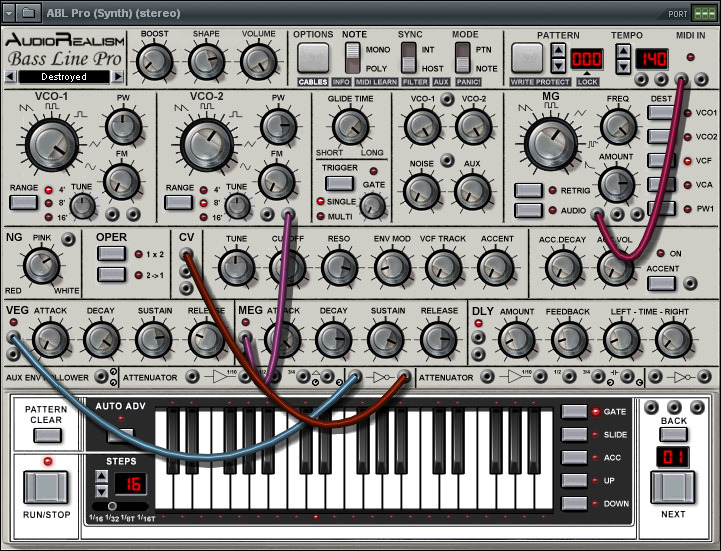Toggle the OPER 2->1 button
Screen dimensions: 721x551
(111, 275)
